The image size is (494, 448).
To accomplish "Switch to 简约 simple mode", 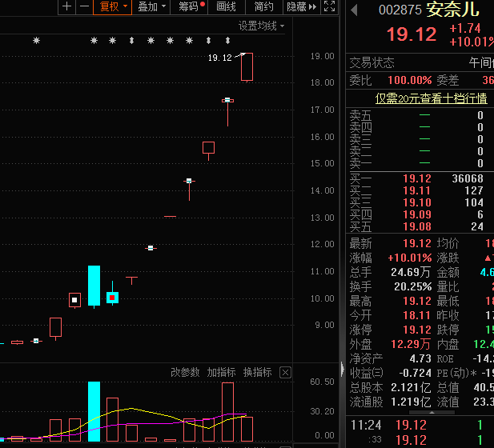I will click(263, 6).
